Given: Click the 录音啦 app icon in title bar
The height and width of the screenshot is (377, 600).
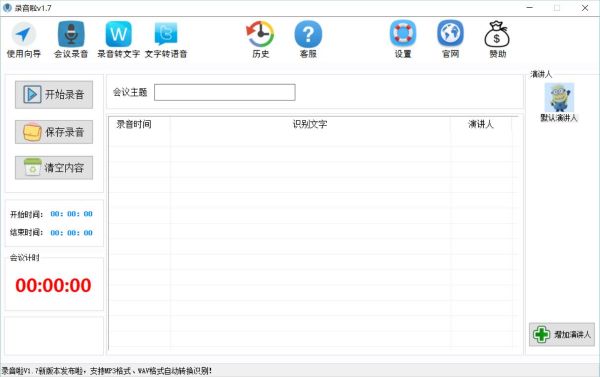Looking at the screenshot, I should [x=7, y=8].
